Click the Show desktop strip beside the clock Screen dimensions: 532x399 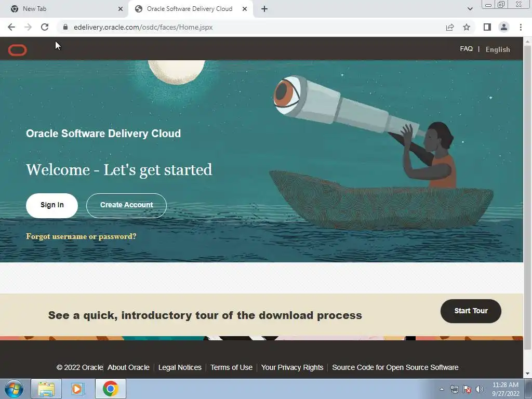tap(528, 389)
